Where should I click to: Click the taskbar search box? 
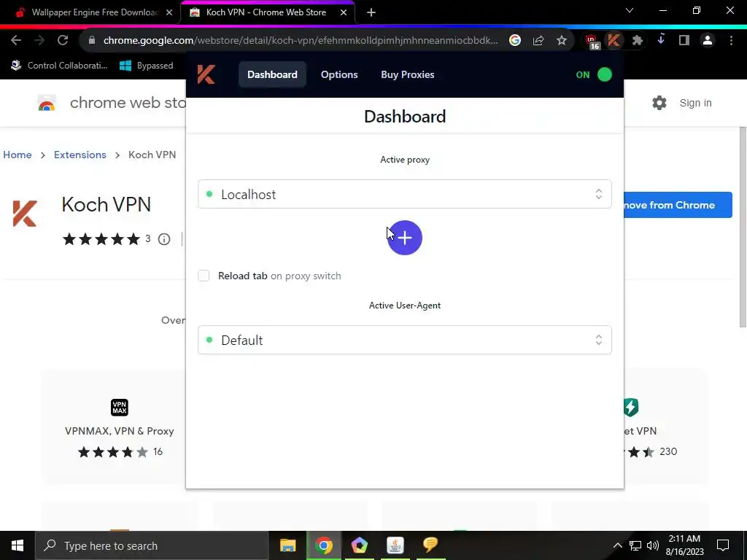click(152, 545)
